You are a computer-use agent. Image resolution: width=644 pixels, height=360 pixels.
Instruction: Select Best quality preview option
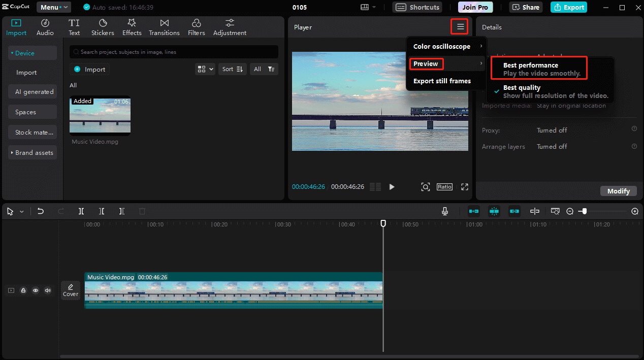[x=551, y=91]
